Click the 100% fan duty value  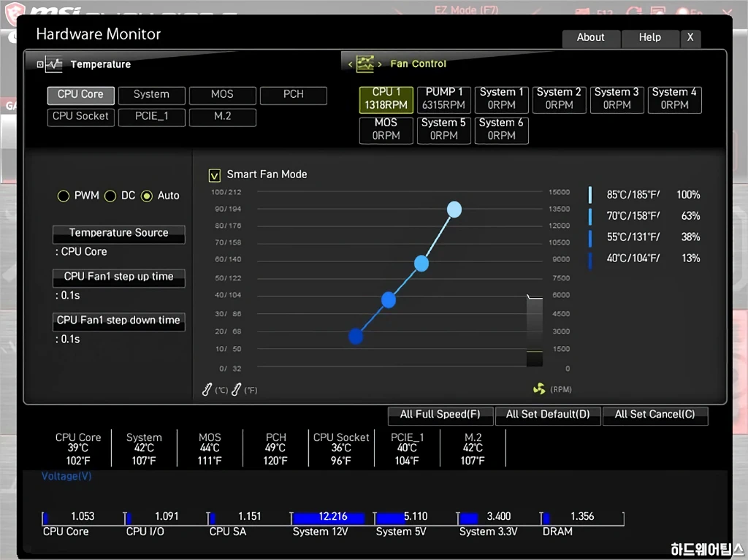(688, 195)
